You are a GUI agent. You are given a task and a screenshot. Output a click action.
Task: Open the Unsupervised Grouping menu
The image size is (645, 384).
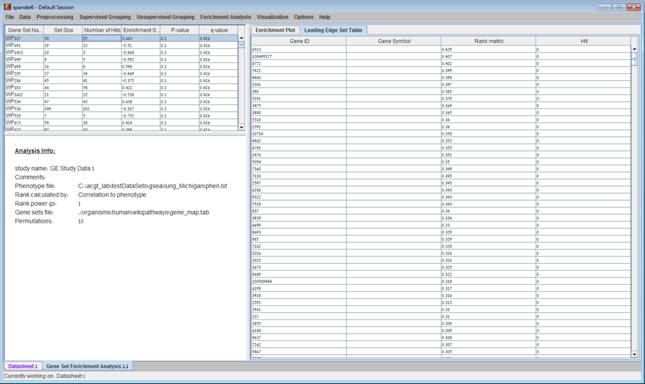click(x=165, y=17)
